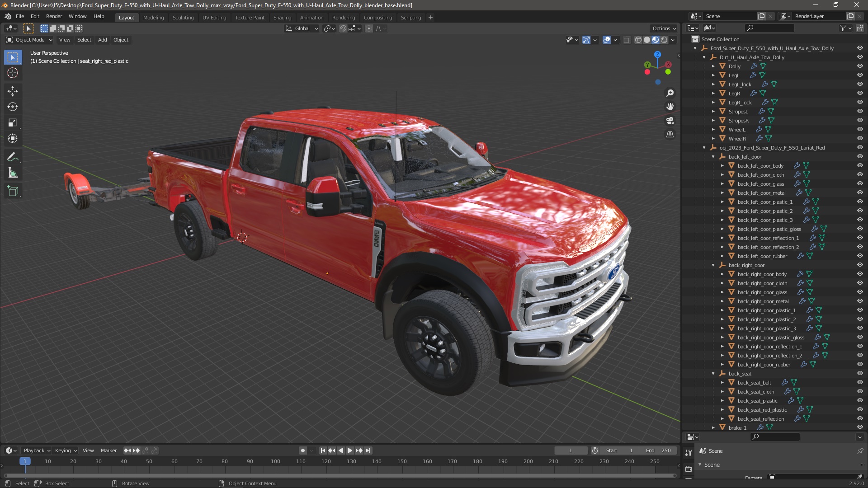Image resolution: width=868 pixels, height=488 pixels.
Task: Select the Rotate tool
Action: pos(13,107)
